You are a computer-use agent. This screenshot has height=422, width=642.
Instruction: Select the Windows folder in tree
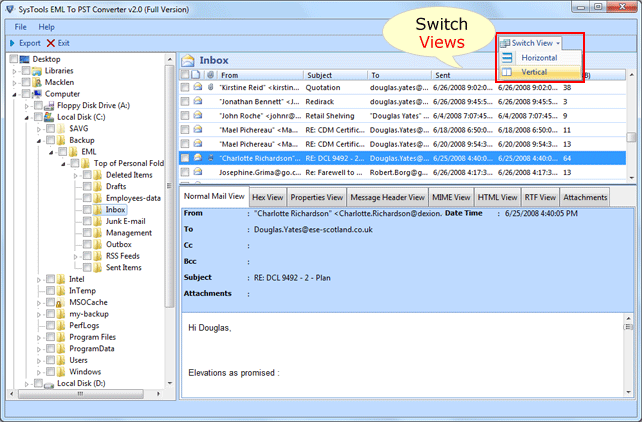85,372
